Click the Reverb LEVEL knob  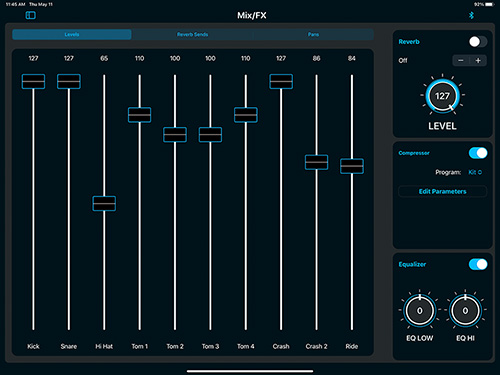point(442,96)
